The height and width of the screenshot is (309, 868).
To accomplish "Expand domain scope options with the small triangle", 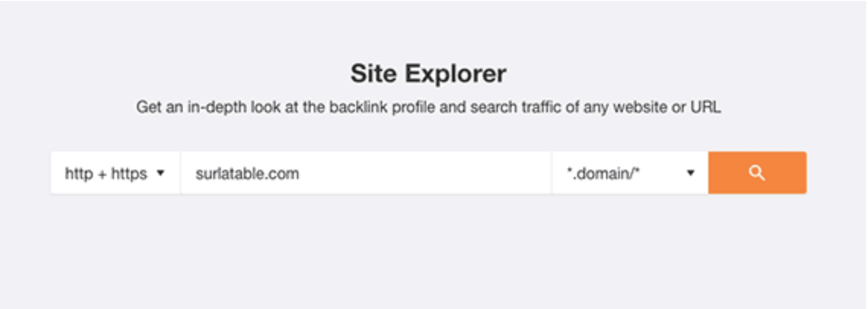I will 691,174.
